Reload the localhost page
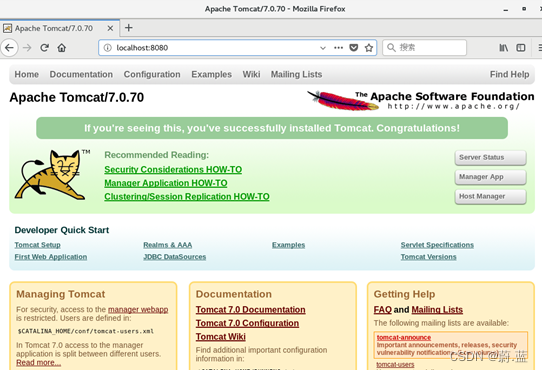543x372 pixels. tap(44, 47)
